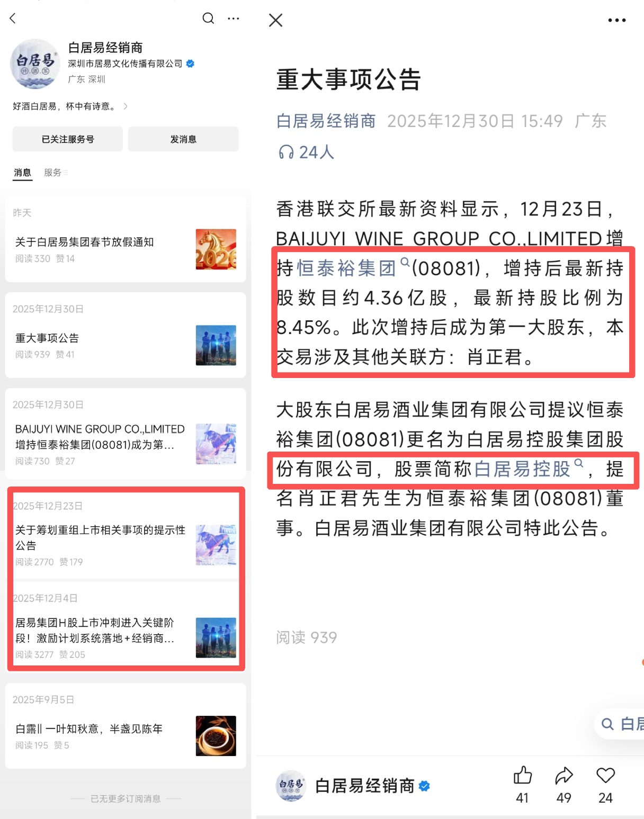
Task: Open the 白露 tea cup thumbnail post
Action: click(216, 736)
